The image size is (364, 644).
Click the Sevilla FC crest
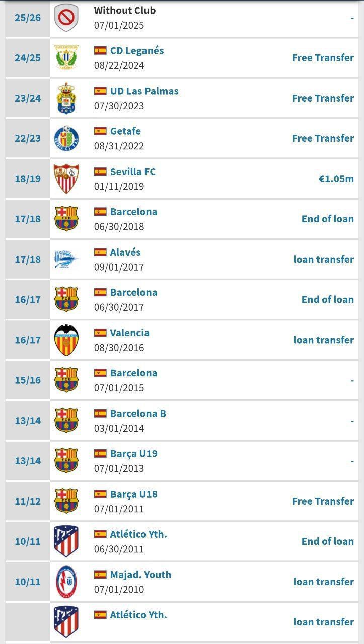(x=66, y=179)
